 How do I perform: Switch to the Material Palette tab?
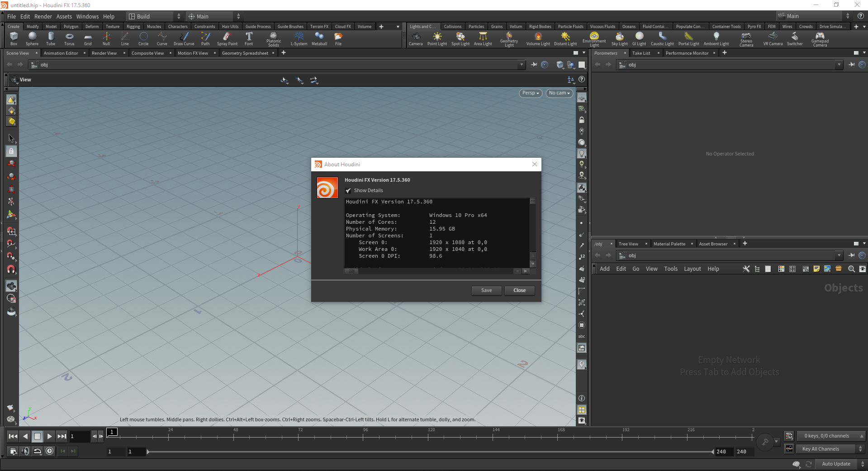pos(669,244)
